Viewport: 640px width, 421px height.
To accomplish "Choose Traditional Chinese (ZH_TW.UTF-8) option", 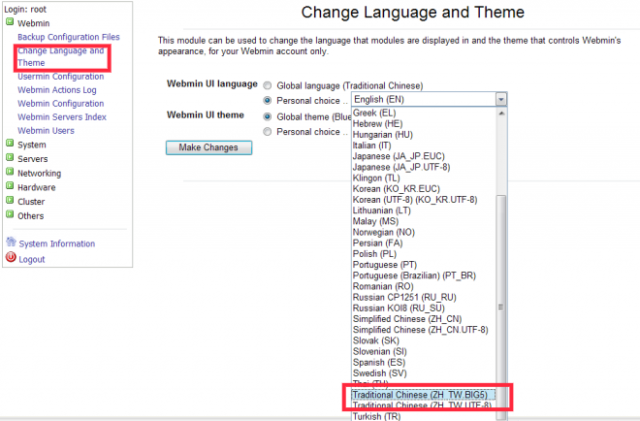I will (424, 405).
